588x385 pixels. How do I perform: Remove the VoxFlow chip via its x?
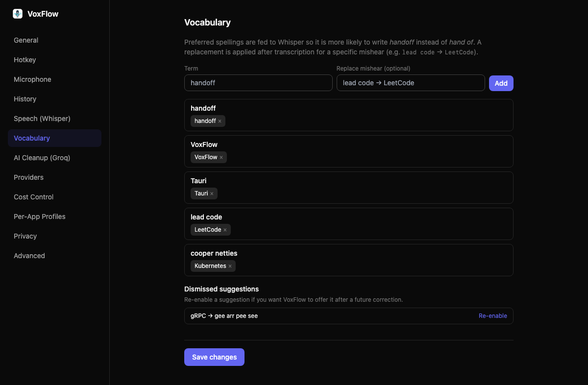(221, 157)
